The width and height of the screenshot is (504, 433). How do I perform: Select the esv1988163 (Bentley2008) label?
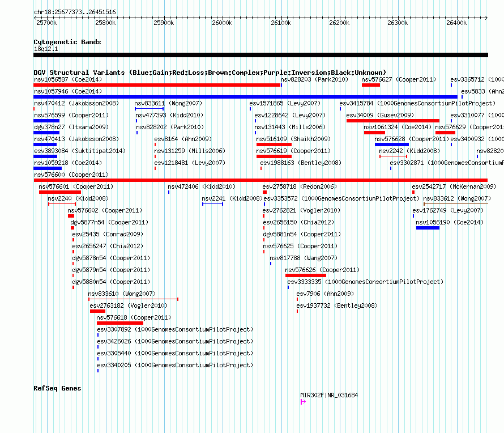coord(301,163)
